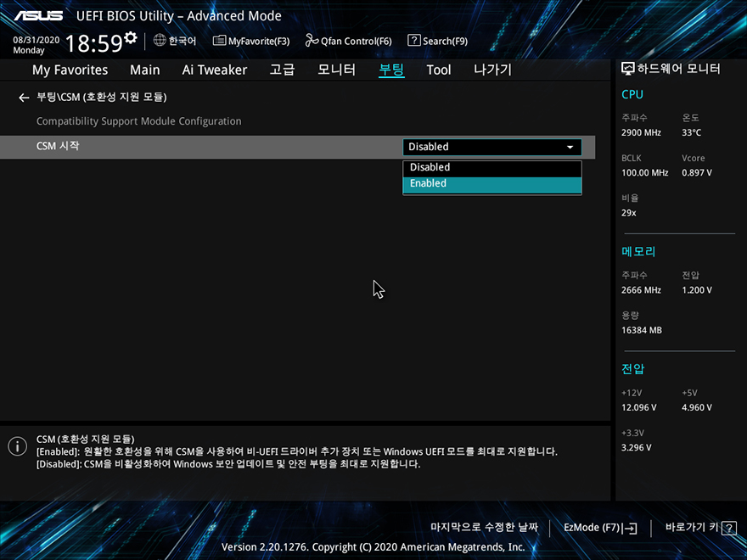Select Disabled in the dropdown list
747x560 pixels.
point(492,167)
